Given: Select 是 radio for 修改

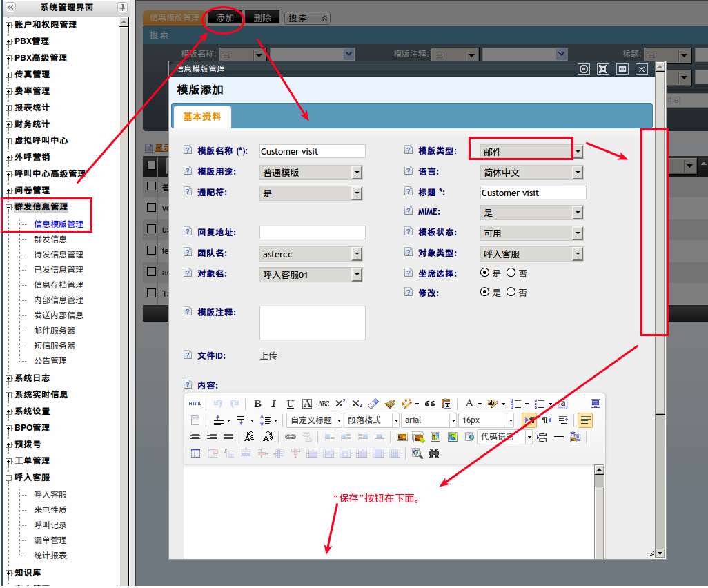Looking at the screenshot, I should tap(485, 292).
